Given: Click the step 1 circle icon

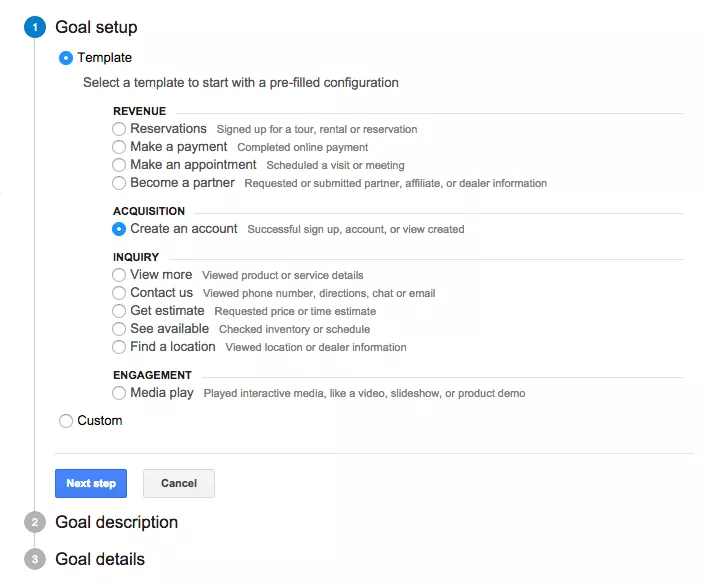Looking at the screenshot, I should tap(35, 28).
